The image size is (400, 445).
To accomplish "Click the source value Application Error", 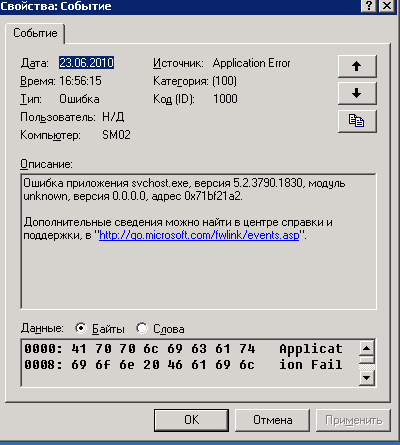I will click(252, 63).
